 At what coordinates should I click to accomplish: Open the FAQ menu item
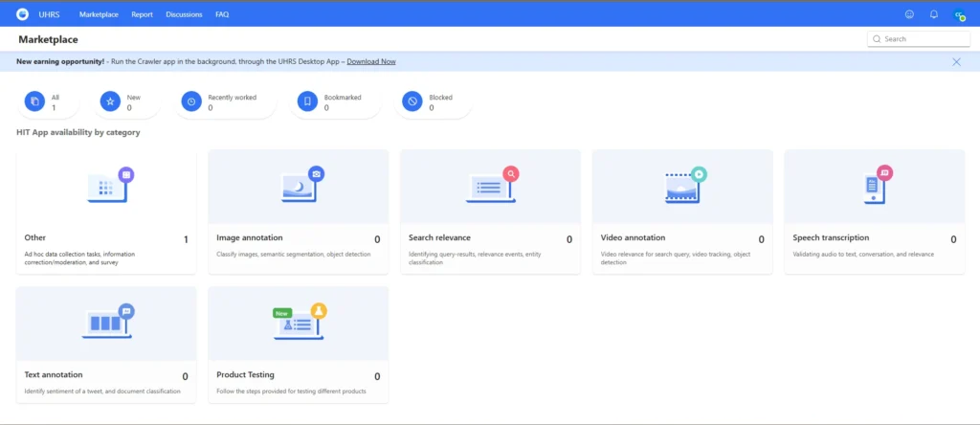pos(222,14)
